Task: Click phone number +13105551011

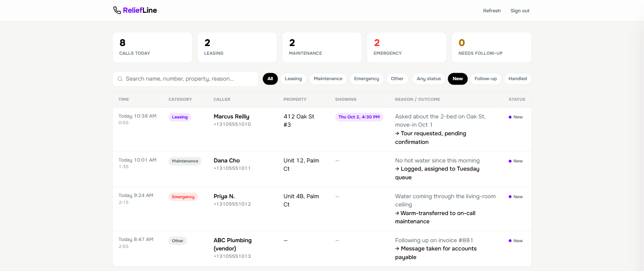Action: tap(232, 168)
